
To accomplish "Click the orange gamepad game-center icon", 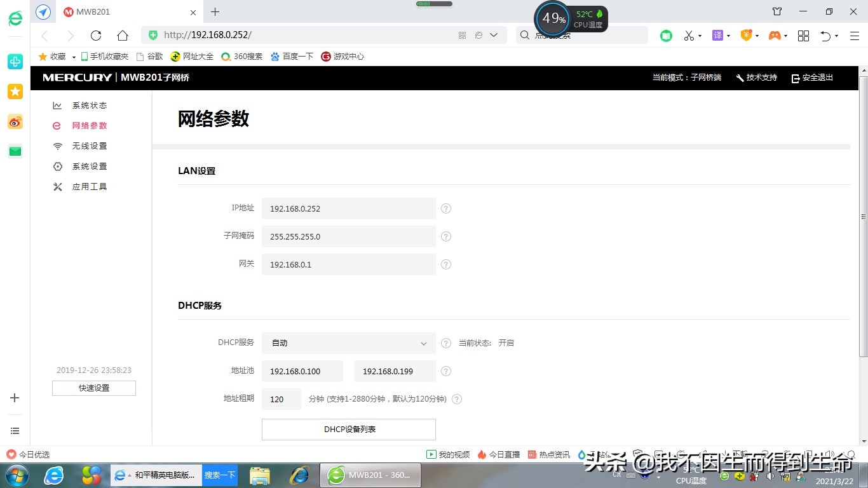I will point(775,36).
